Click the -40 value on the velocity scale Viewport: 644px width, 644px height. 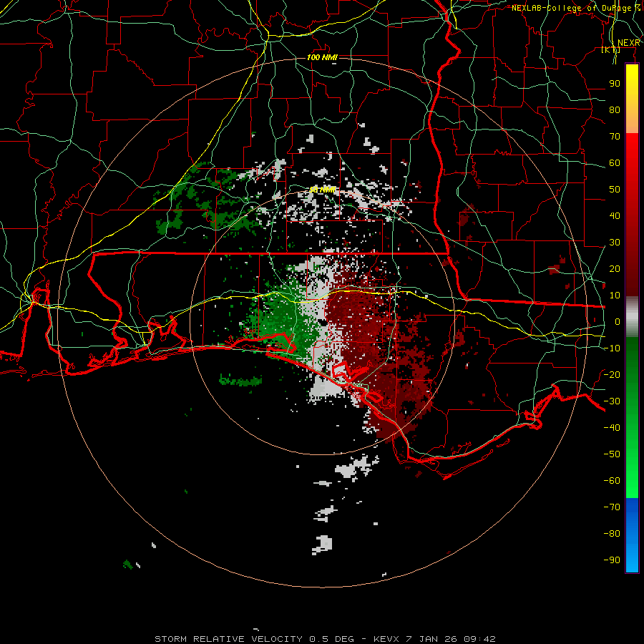[x=612, y=428]
